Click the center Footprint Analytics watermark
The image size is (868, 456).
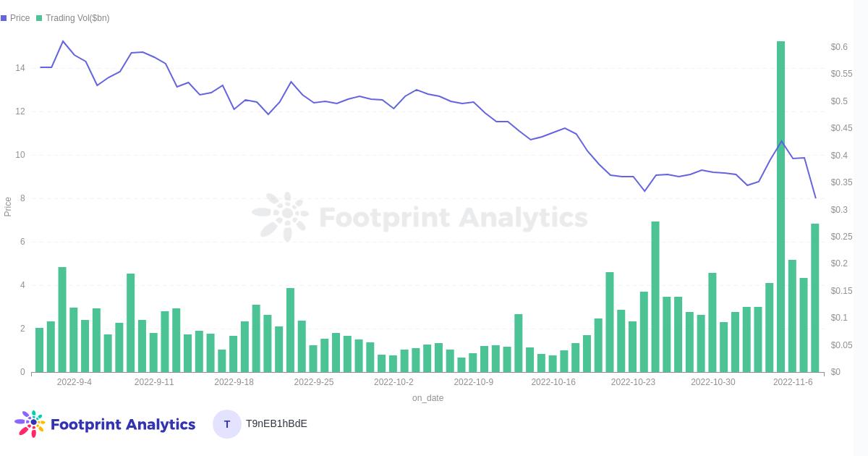pyautogui.click(x=420, y=216)
